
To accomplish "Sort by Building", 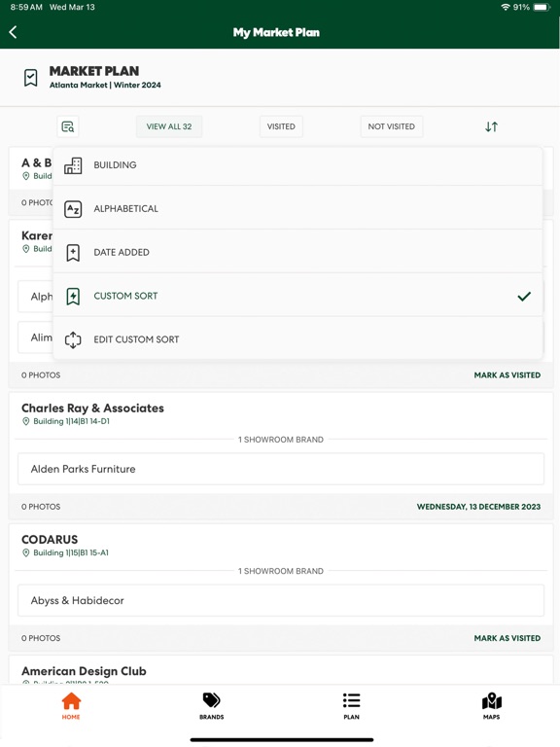I will (297, 165).
